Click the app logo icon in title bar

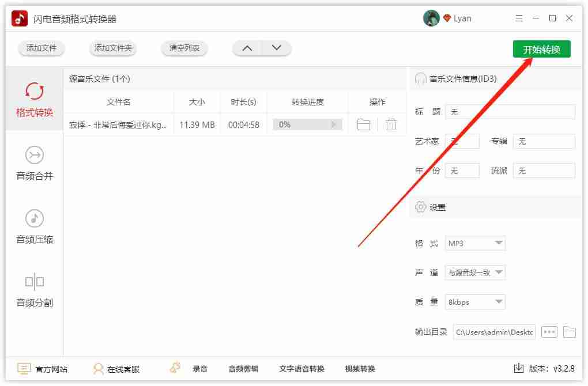pos(19,18)
